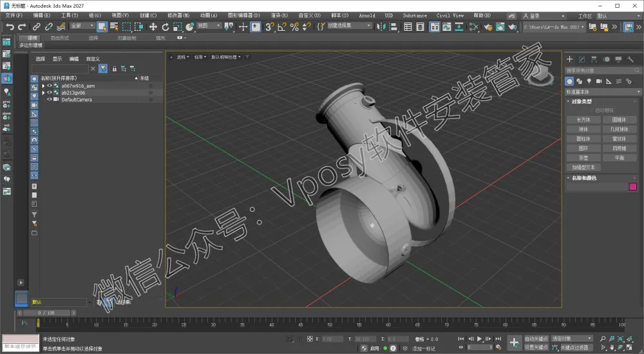Screen dimensions: 644x354
Task: Click the large Set Key plus button
Action: pos(514,342)
